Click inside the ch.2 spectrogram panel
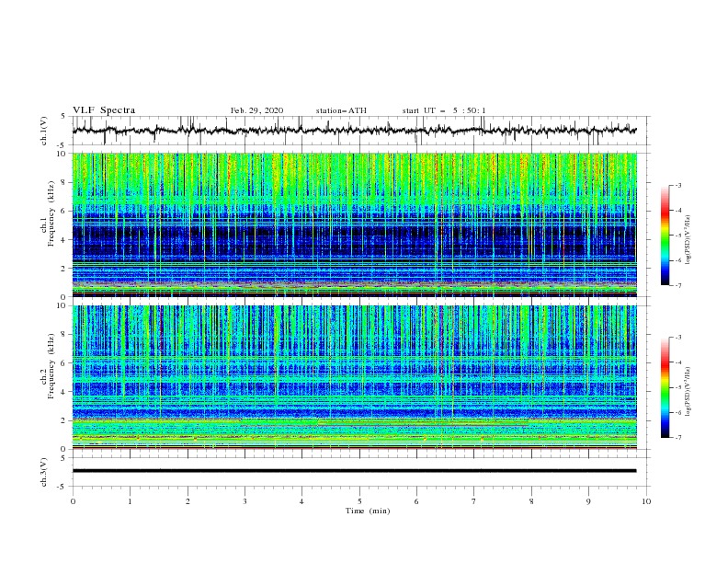The image size is (728, 563). (x=354, y=377)
